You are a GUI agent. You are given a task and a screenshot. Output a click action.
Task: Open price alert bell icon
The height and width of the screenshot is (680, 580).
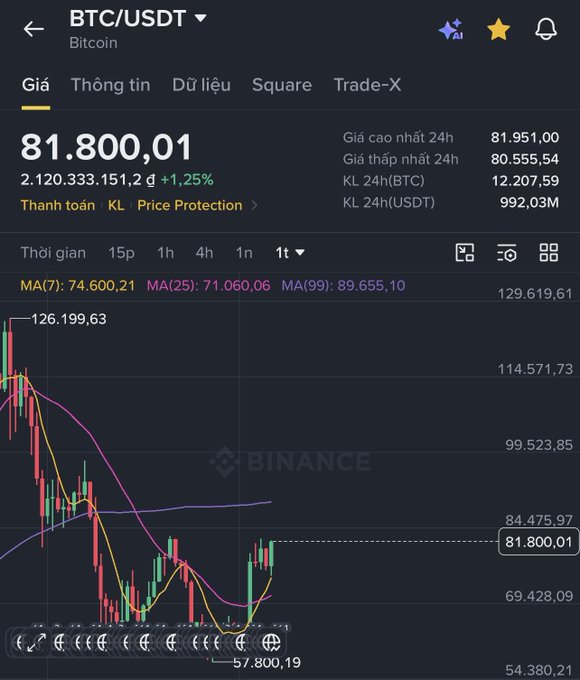pos(546,29)
